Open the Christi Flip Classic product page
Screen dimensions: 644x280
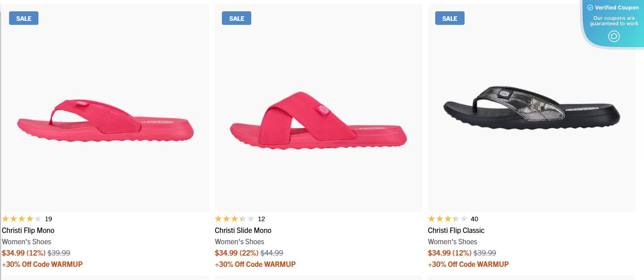[456, 230]
